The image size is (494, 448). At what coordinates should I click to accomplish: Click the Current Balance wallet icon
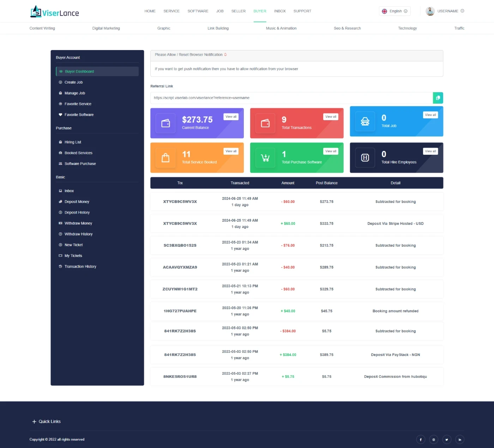click(165, 123)
